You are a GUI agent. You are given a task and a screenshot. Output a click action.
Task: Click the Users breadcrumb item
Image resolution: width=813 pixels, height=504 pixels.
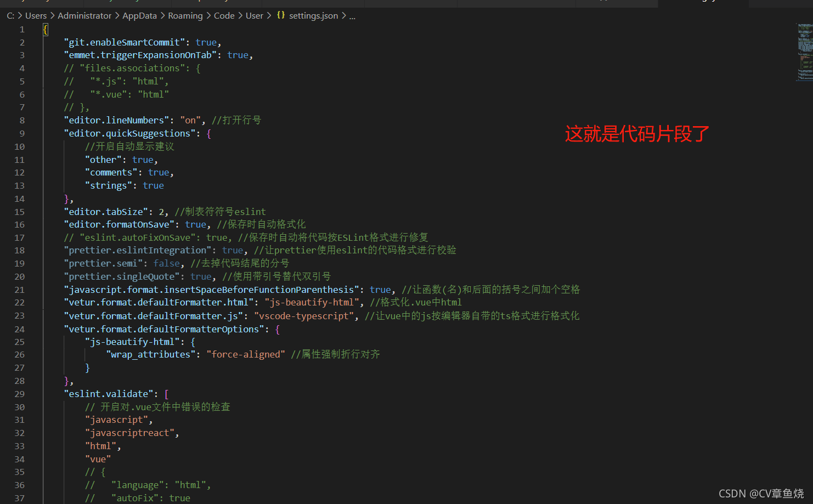(36, 15)
